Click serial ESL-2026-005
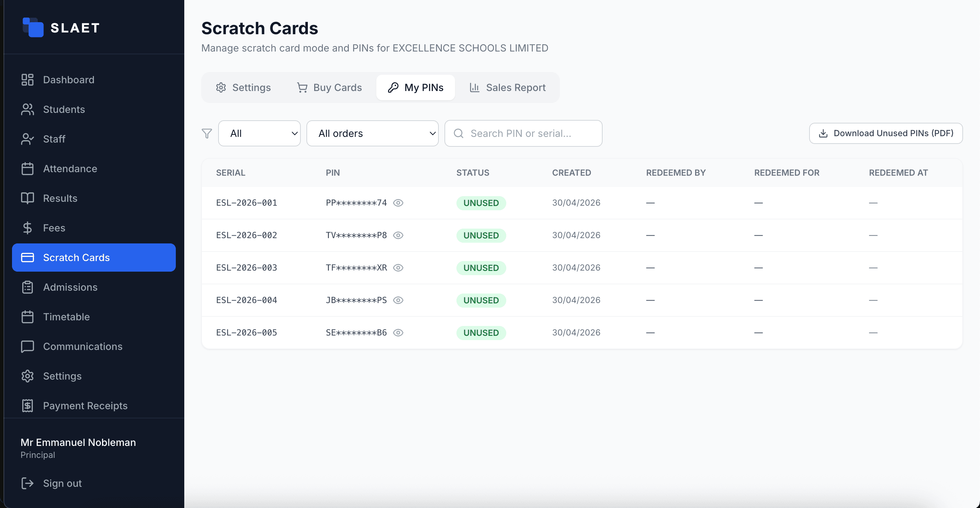 click(x=246, y=333)
